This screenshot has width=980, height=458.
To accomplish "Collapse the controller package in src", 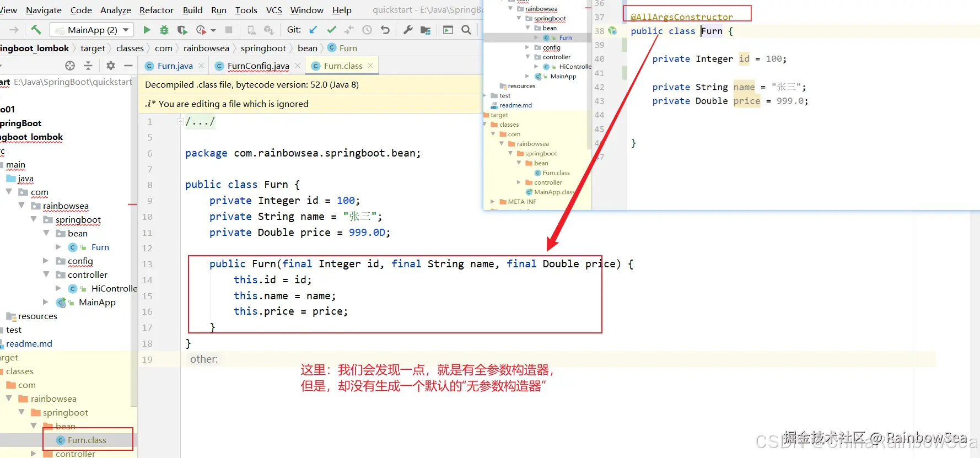I will (46, 274).
